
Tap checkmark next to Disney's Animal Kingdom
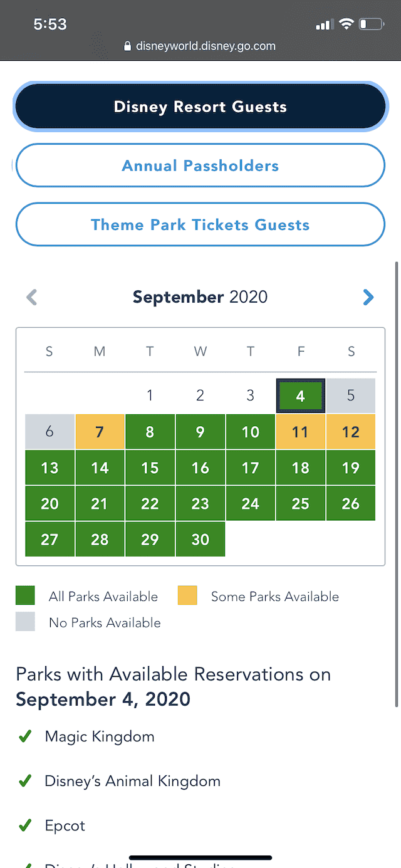pyautogui.click(x=25, y=782)
